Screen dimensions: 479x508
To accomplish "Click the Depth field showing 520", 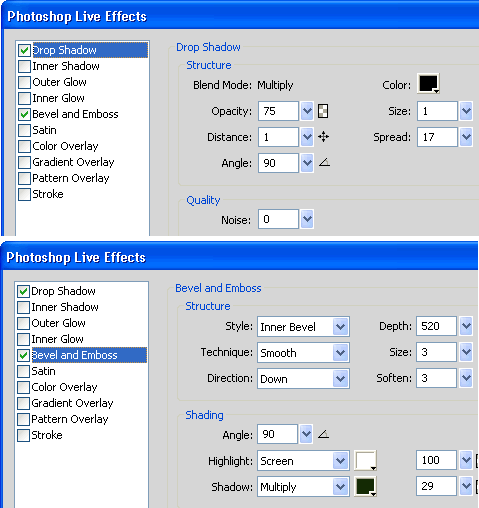I will (436, 326).
